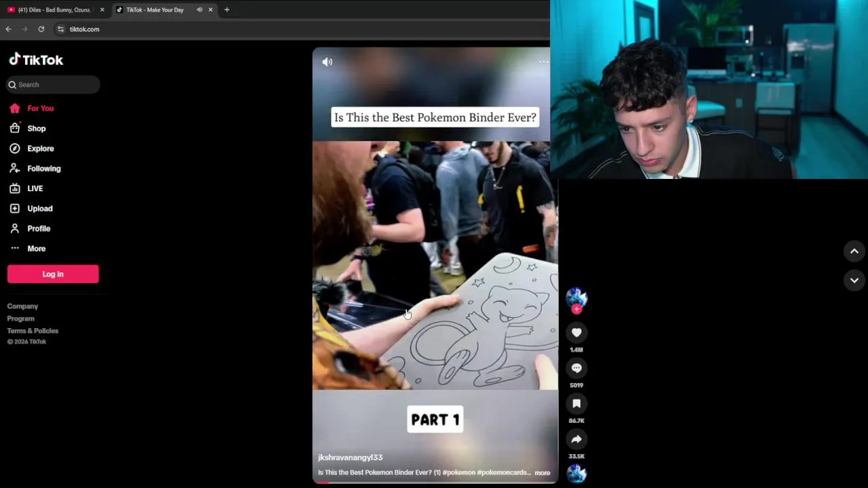868x488 pixels.
Task: Click the LIVE camera icon
Action: coord(15,188)
